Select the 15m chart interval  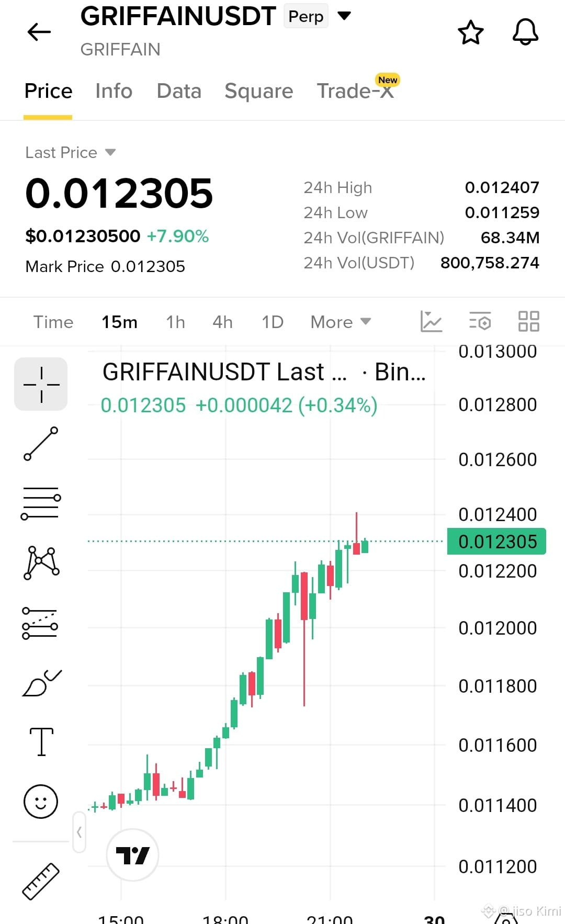click(x=119, y=322)
